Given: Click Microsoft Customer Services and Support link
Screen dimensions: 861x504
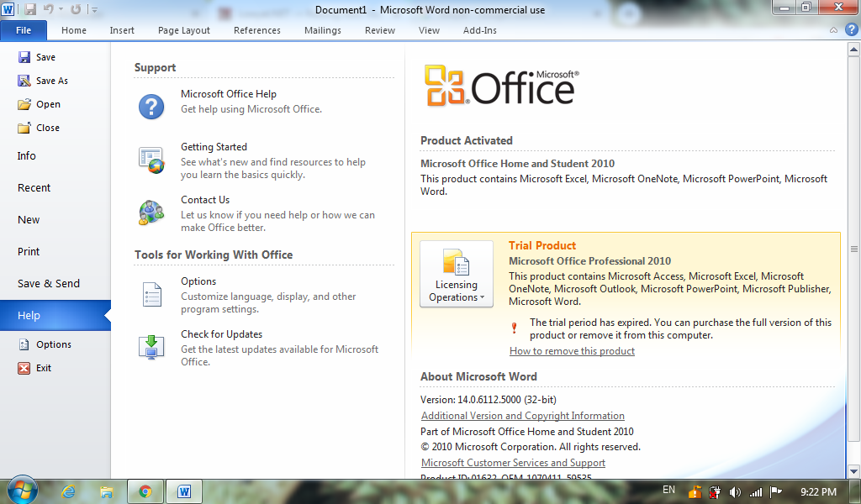Looking at the screenshot, I should coord(513,463).
